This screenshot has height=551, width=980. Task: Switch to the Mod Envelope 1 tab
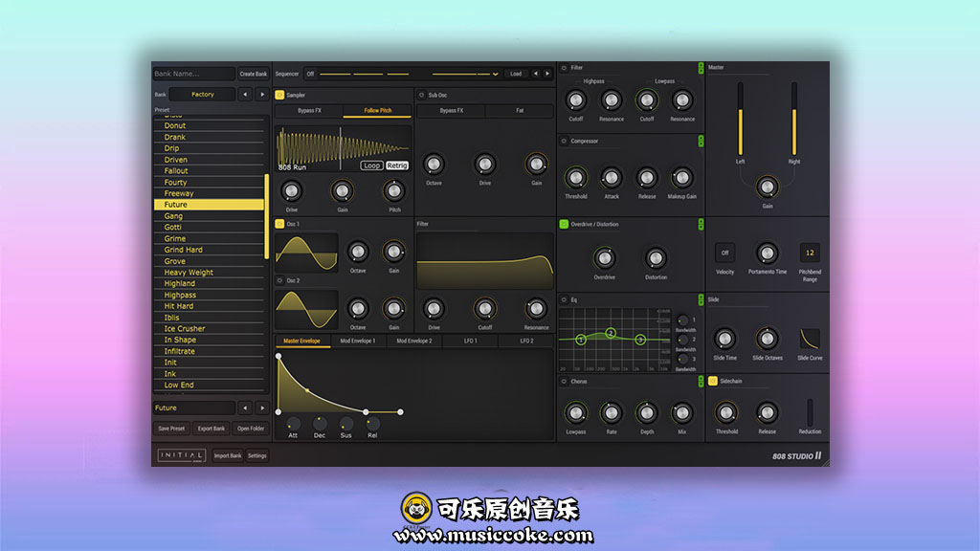(358, 341)
